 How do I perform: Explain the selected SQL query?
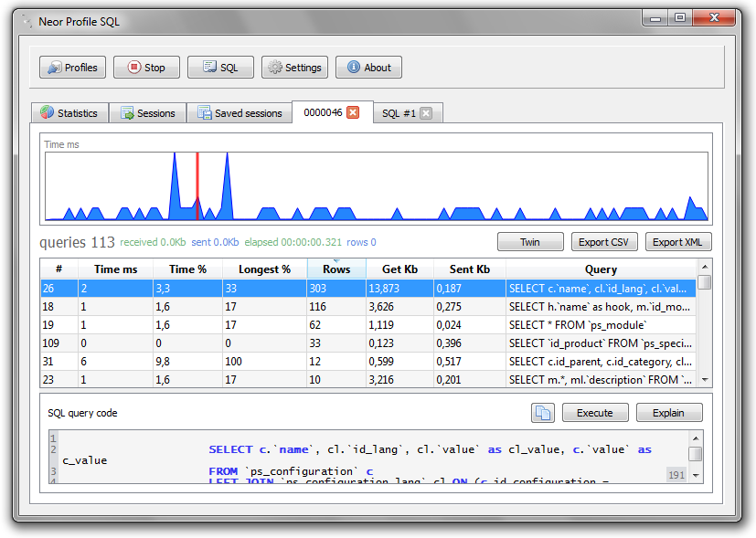click(x=669, y=413)
